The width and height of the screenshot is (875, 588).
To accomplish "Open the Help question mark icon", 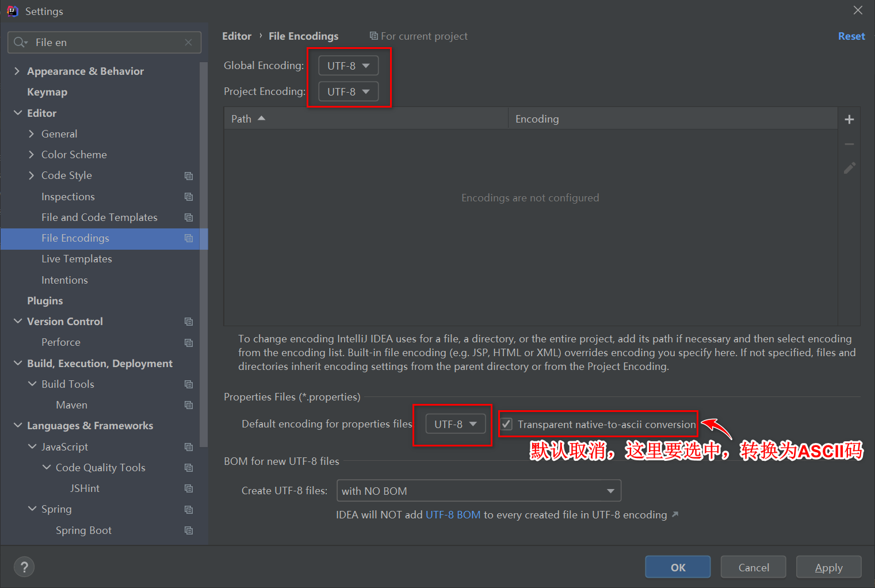I will pos(24,567).
